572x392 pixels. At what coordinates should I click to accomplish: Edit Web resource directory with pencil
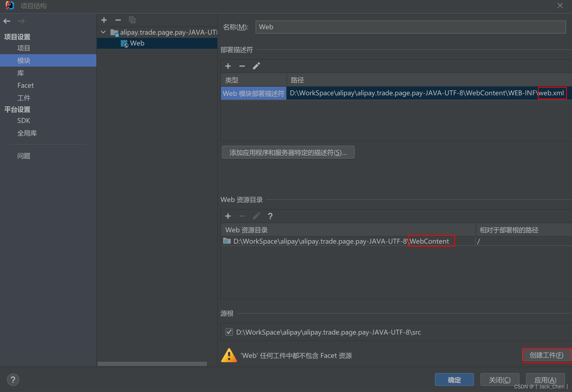click(x=256, y=216)
